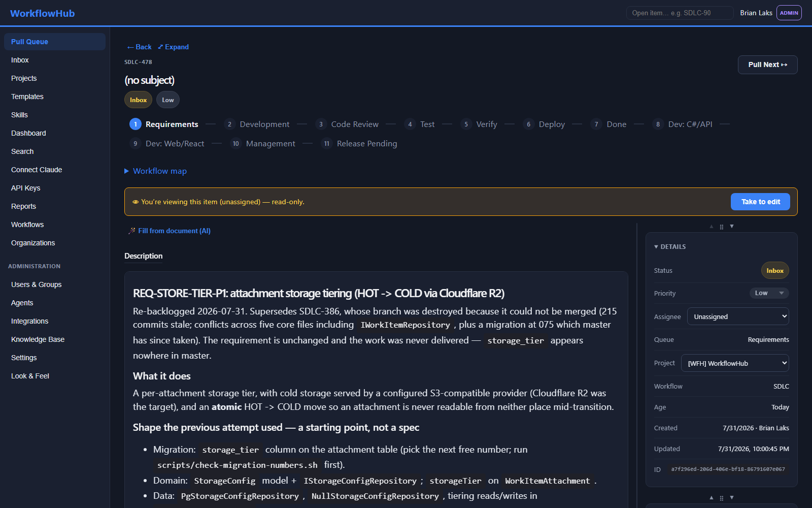Open Dashboard in the sidebar
Image resolution: width=812 pixels, height=508 pixels.
coord(55,133)
